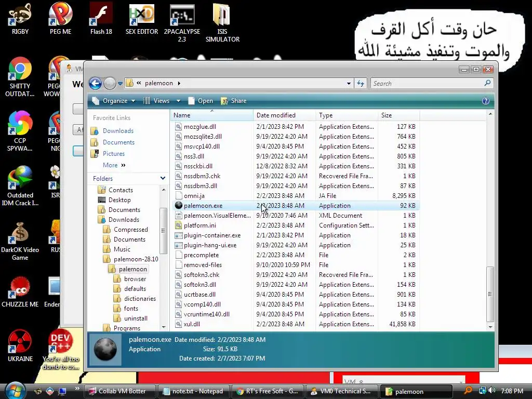The width and height of the screenshot is (532, 399).
Task: Open the Pictures favorite link
Action: coord(114,154)
